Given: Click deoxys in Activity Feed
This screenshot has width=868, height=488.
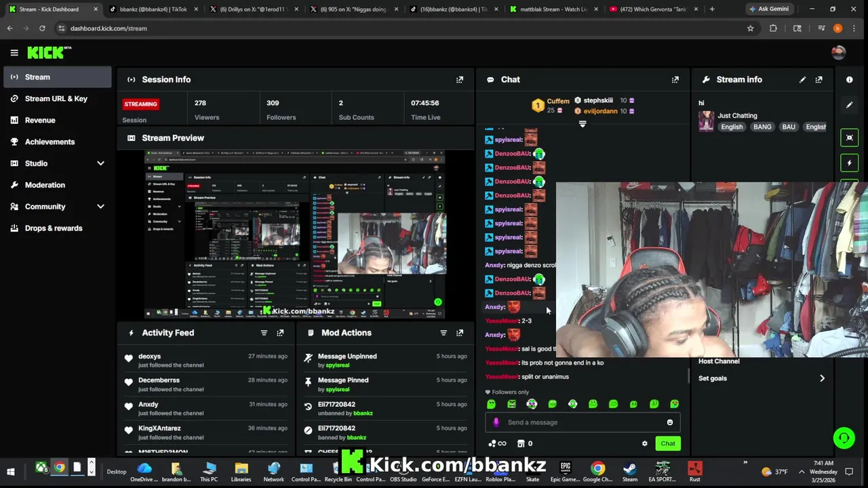Looking at the screenshot, I should click(150, 357).
